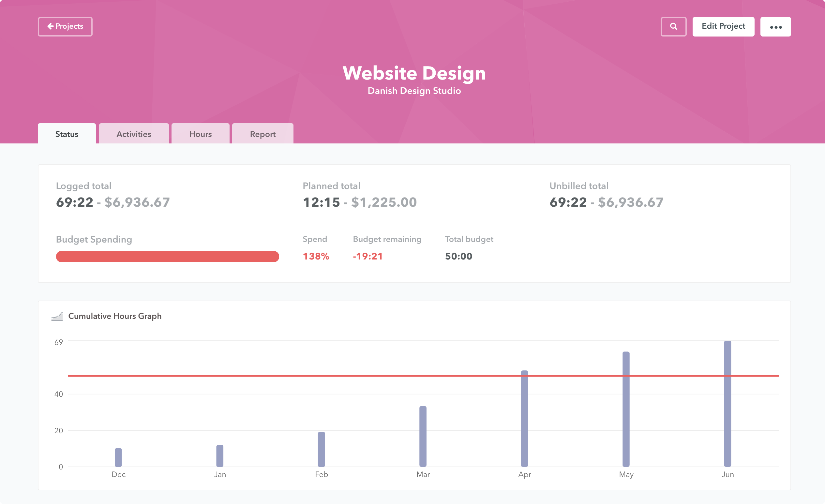Click the -19:21 Budget remaining value

367,256
